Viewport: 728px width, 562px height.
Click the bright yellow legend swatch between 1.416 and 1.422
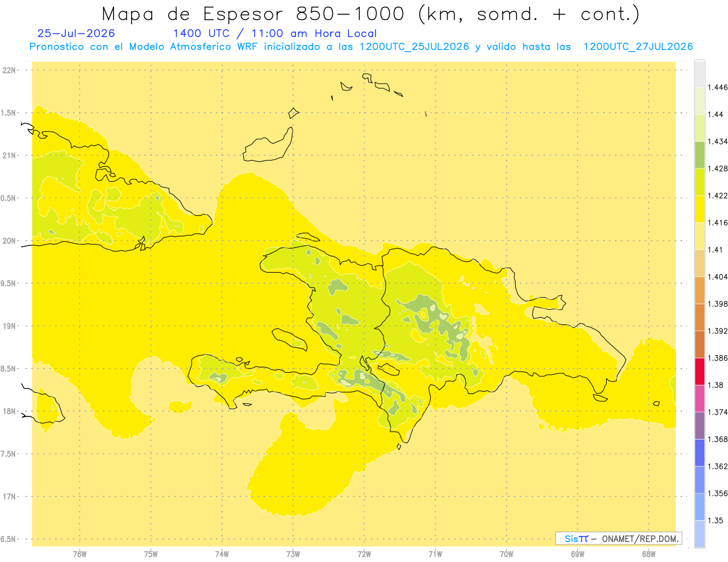point(699,209)
